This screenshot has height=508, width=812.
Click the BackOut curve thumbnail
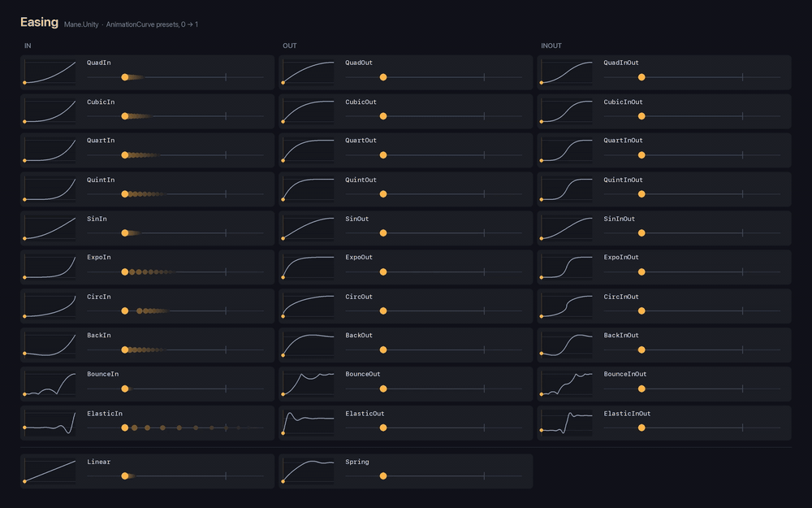[x=308, y=345]
